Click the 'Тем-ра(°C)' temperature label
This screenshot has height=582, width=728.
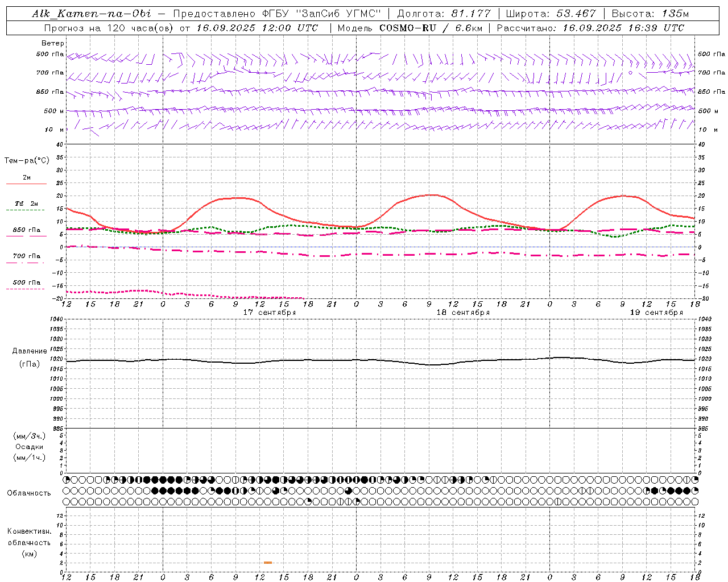[x=27, y=161]
